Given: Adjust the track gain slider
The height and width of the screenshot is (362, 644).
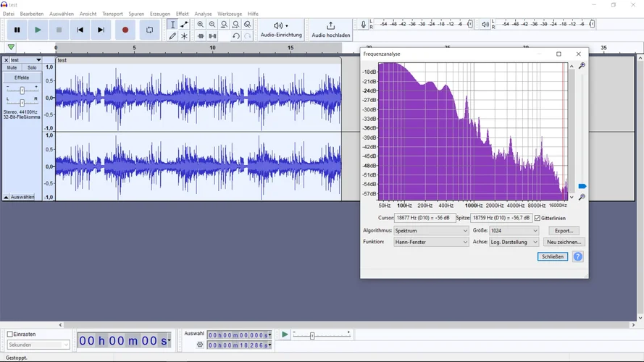Looking at the screenshot, I should click(22, 90).
